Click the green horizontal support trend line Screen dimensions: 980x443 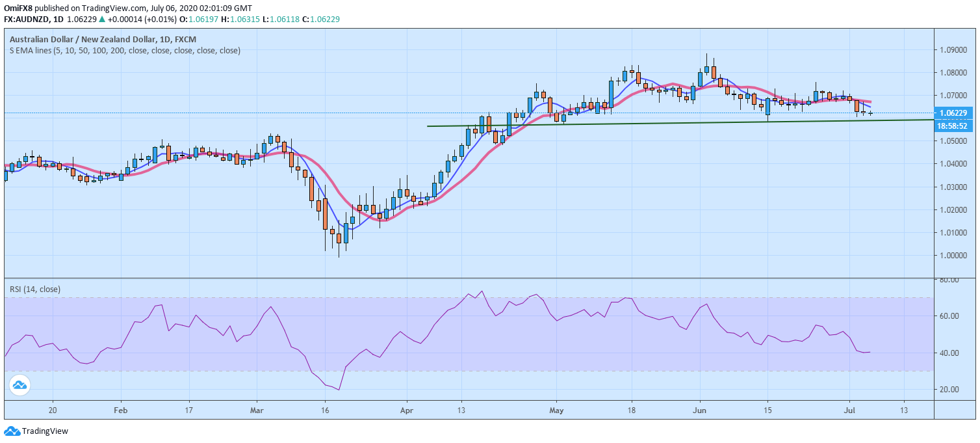coord(650,123)
